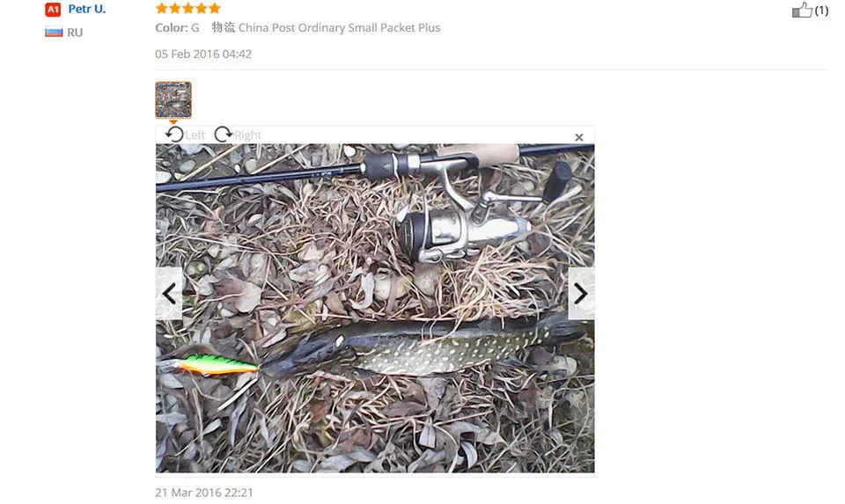Click the rotate left arrow icon
845x504 pixels.
pos(174,134)
